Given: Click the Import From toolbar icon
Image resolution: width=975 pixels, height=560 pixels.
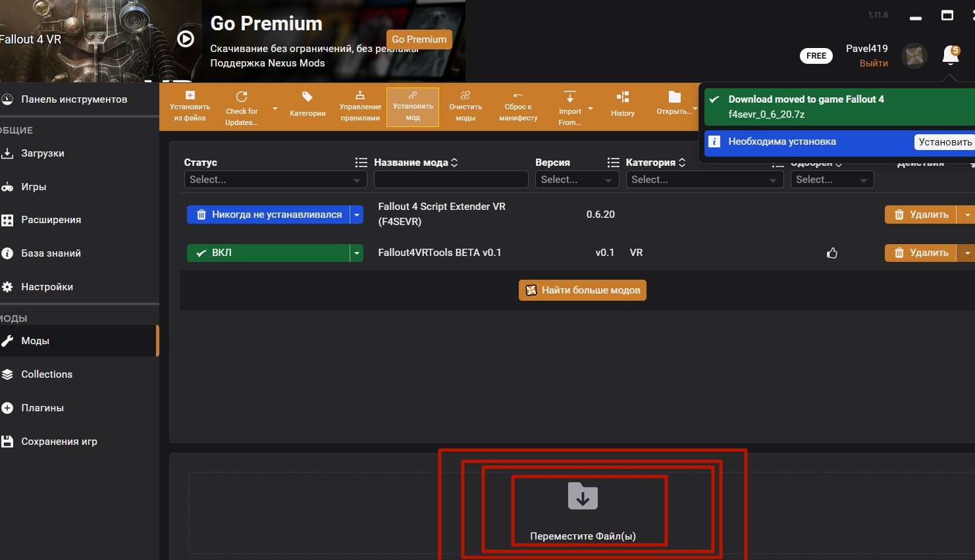Looking at the screenshot, I should click(570, 107).
